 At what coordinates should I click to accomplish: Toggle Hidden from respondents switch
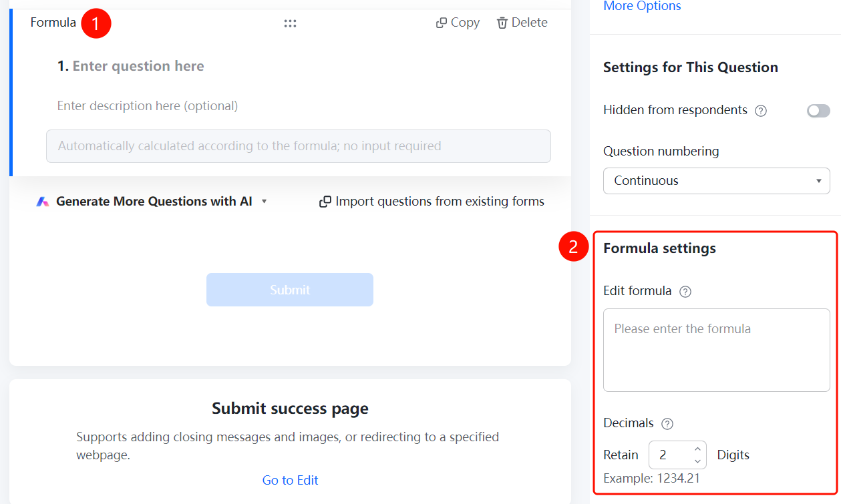point(818,111)
